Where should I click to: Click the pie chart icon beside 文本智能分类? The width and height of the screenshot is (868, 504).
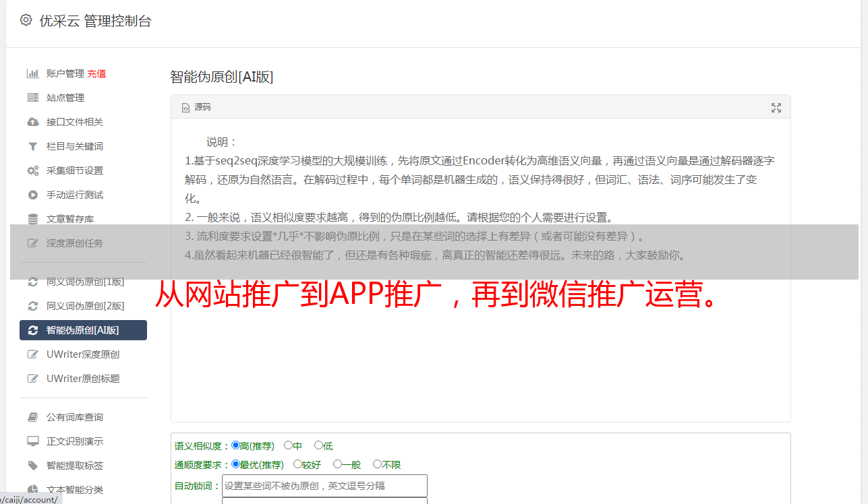(32, 490)
